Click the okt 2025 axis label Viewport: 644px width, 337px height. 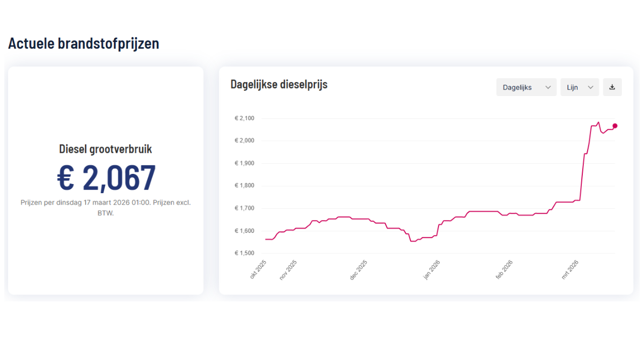(258, 269)
